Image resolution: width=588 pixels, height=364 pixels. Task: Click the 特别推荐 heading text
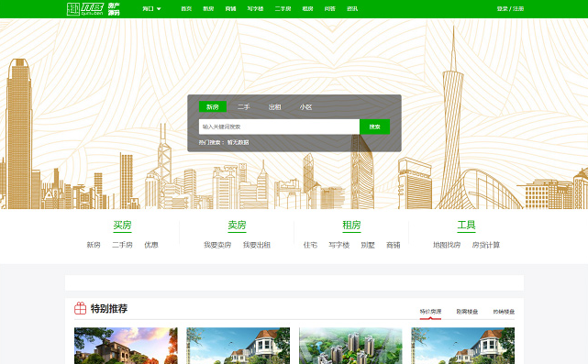[109, 308]
